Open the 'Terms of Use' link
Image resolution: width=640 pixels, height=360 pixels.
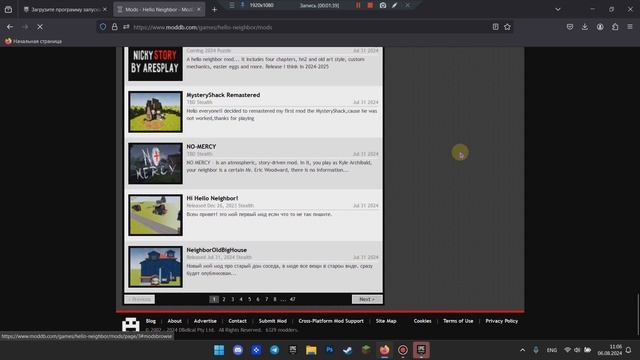tap(458, 321)
